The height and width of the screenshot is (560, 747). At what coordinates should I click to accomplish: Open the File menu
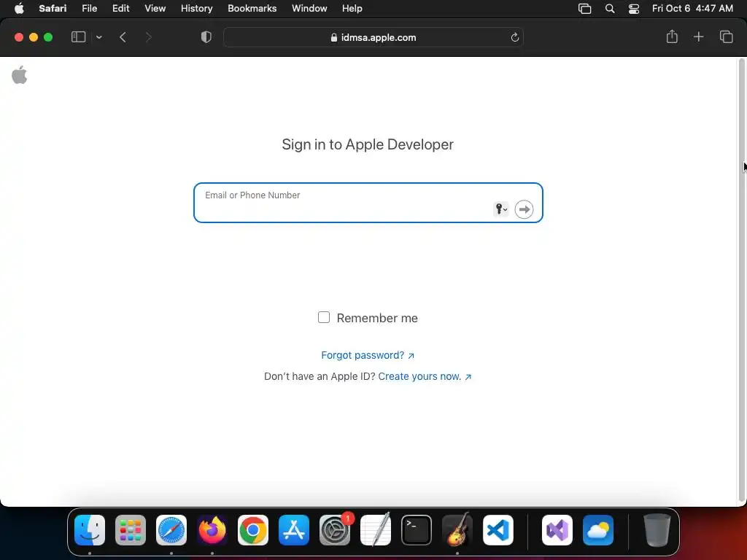coord(89,8)
